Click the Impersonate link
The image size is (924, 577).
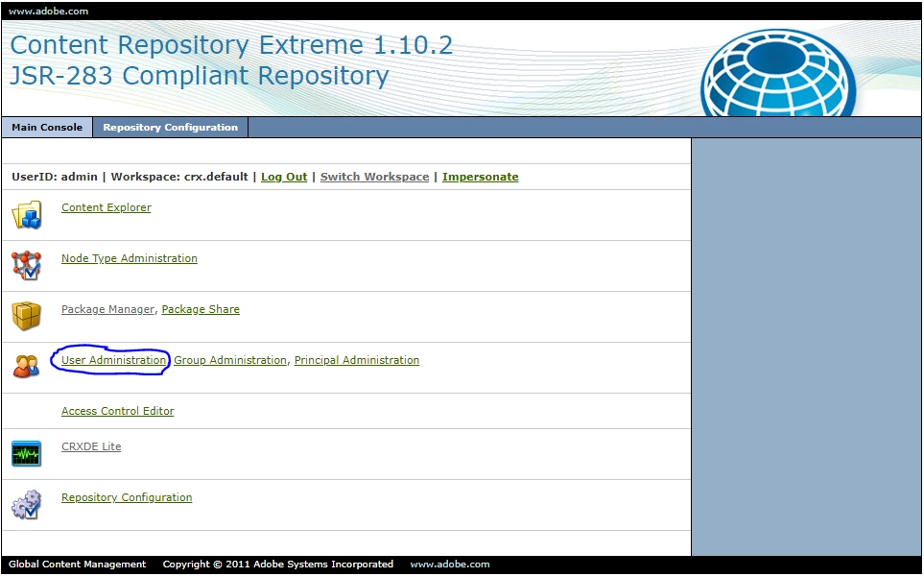481,177
